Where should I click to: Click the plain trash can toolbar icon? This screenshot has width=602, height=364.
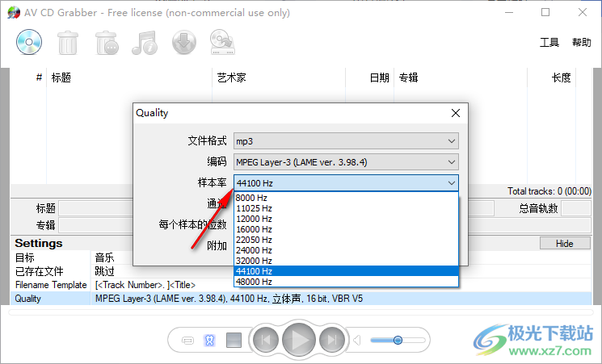click(x=68, y=43)
